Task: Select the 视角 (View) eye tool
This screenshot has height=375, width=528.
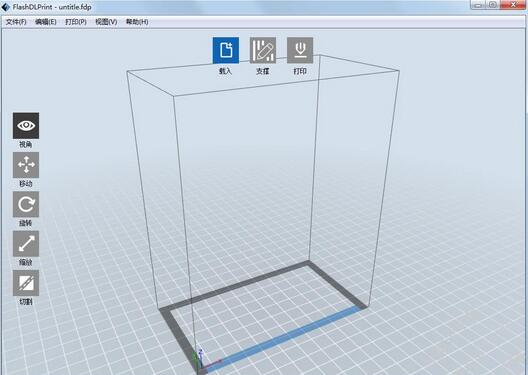Action: [x=26, y=126]
